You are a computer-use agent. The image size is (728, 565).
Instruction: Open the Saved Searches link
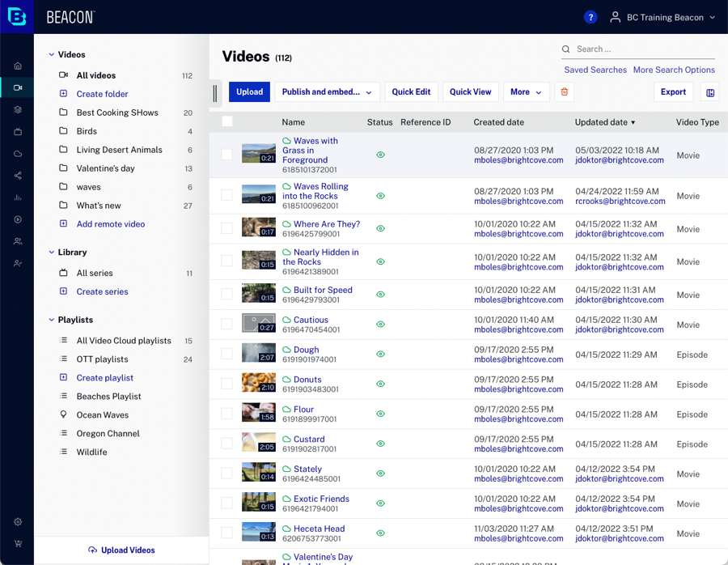point(595,70)
